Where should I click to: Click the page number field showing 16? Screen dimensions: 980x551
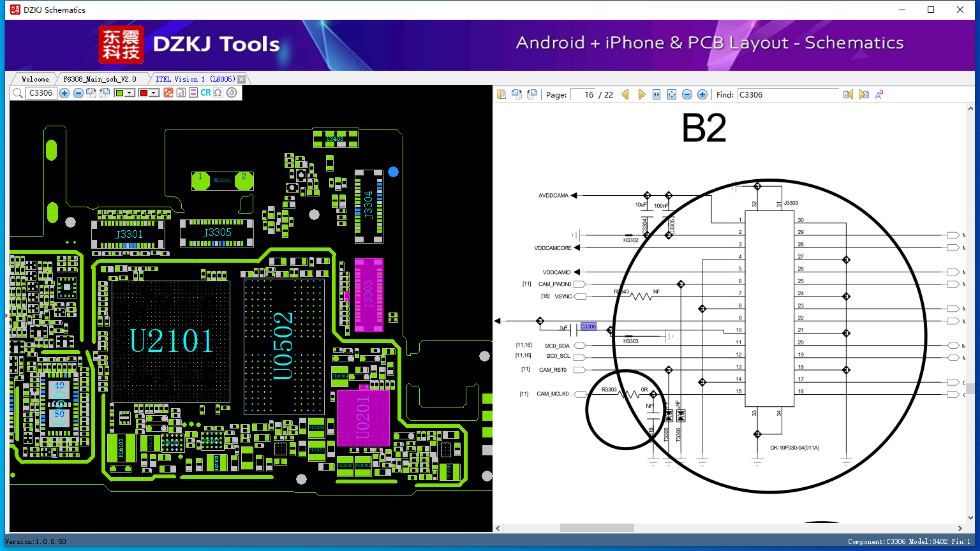click(x=583, y=94)
